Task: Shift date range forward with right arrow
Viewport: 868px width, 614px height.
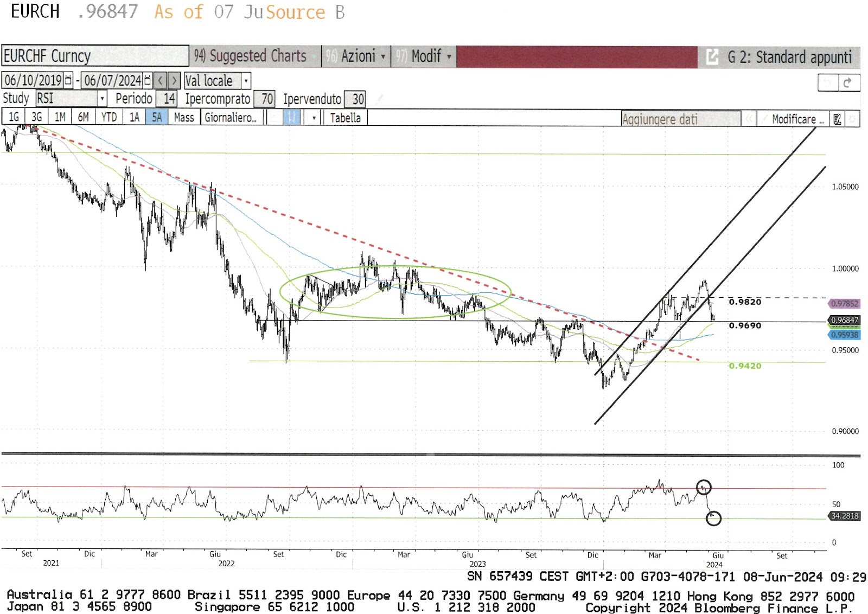Action: point(174,81)
